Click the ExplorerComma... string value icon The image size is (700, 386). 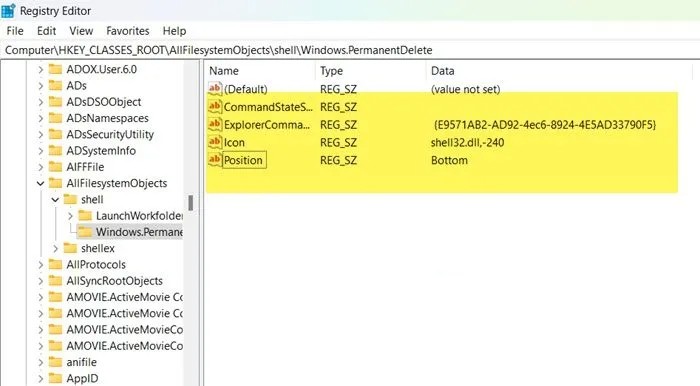(x=215, y=125)
